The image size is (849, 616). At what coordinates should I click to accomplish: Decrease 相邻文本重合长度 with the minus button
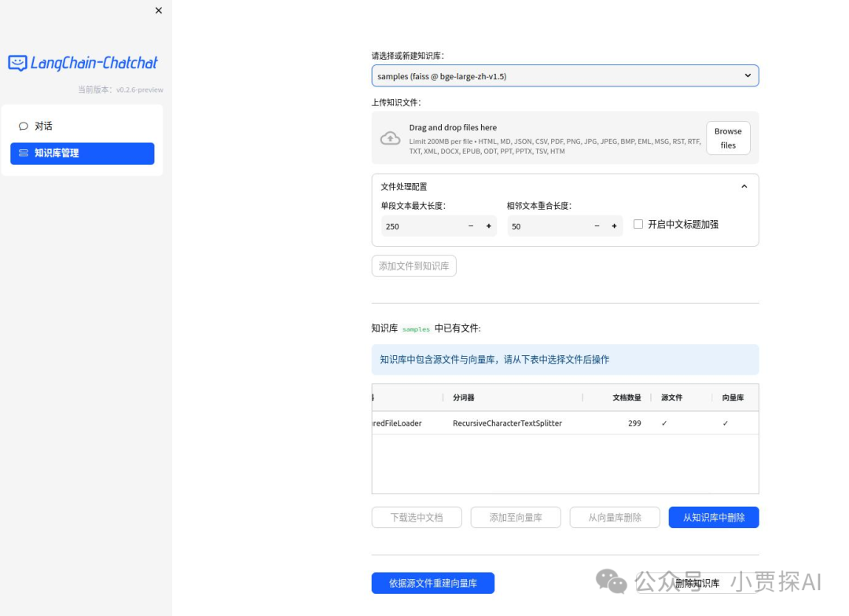pos(597,226)
